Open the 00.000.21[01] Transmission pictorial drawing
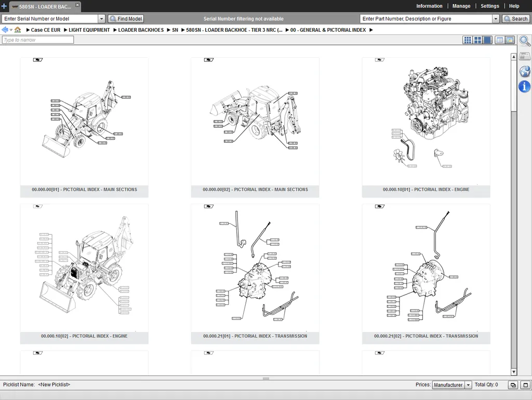This screenshot has width=532, height=400. (255, 268)
